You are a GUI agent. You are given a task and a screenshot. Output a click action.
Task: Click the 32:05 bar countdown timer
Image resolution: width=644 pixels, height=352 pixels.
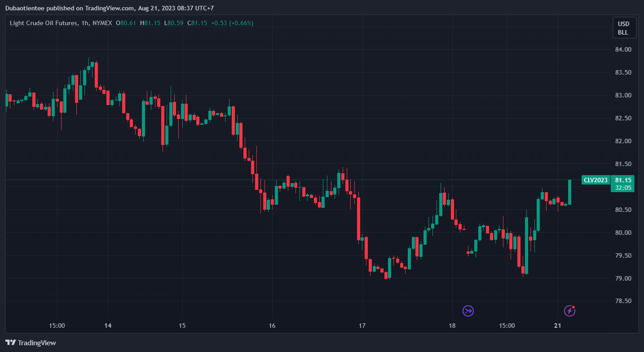tap(622, 188)
